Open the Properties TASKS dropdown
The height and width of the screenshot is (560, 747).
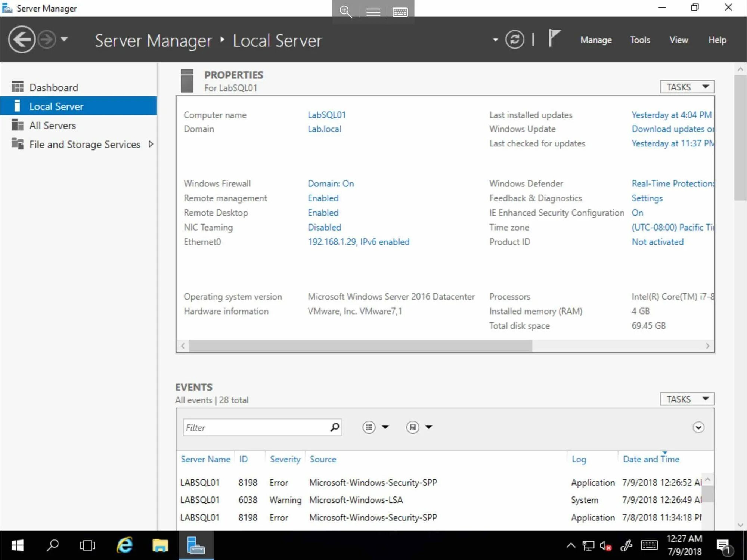point(686,87)
